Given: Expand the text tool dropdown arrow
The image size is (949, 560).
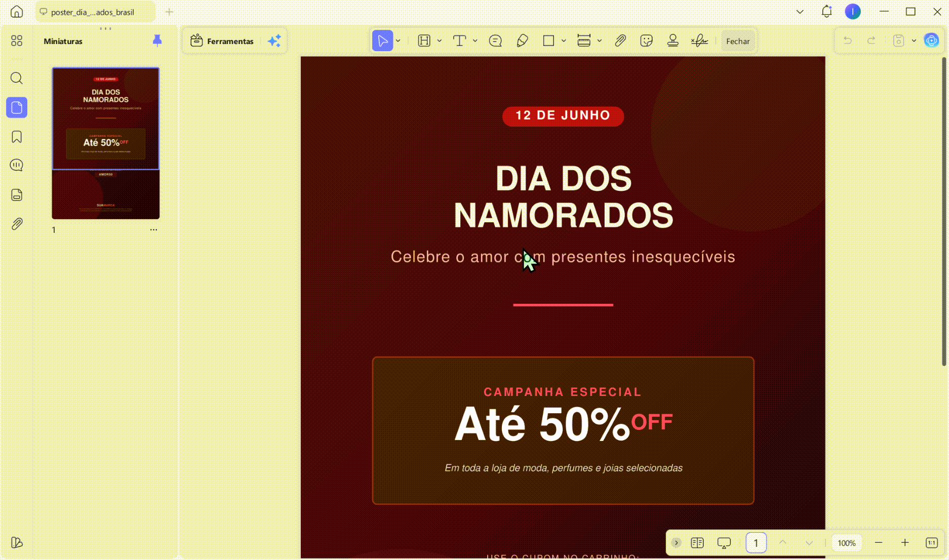Looking at the screenshot, I should 475,41.
